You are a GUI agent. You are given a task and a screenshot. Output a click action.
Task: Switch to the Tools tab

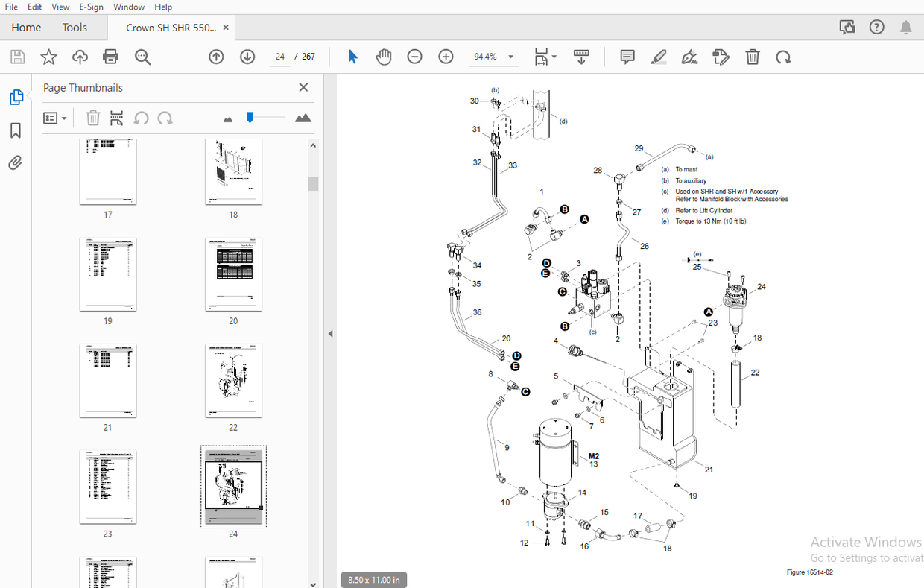click(x=75, y=27)
